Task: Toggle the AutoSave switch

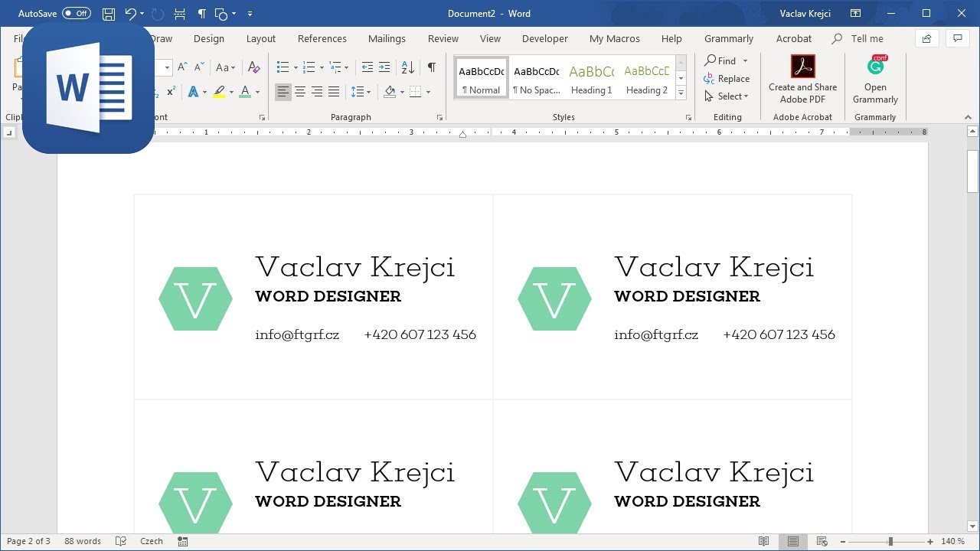Action: (x=76, y=14)
